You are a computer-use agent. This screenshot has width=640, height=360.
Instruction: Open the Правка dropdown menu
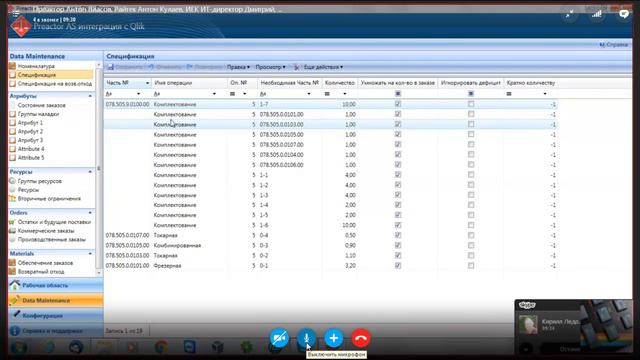pyautogui.click(x=238, y=67)
